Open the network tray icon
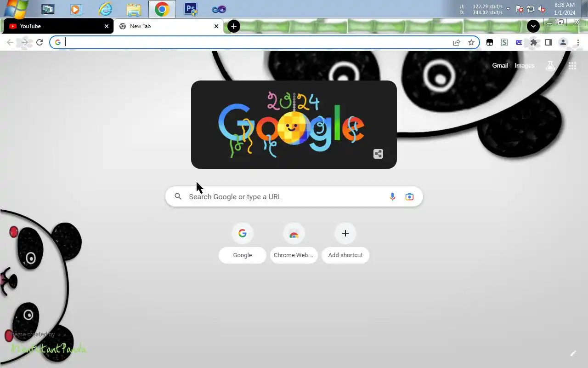 [x=531, y=9]
